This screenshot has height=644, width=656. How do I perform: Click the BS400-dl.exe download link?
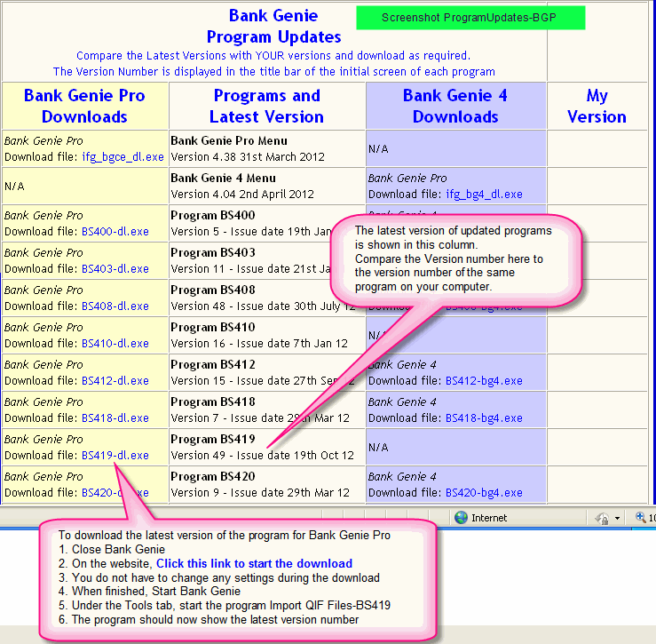115,232
